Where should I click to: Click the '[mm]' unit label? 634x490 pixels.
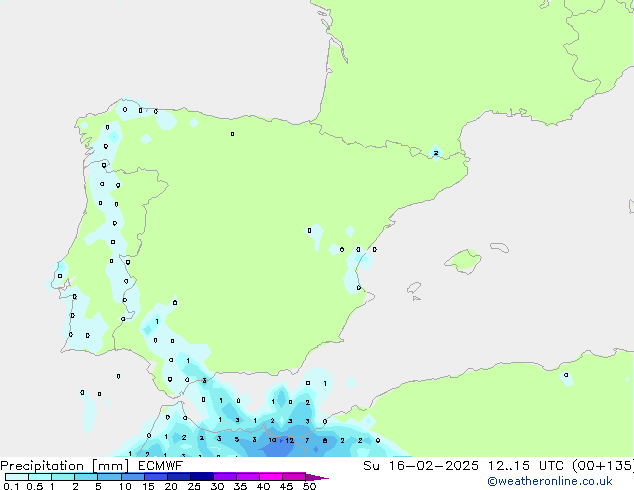point(110,466)
